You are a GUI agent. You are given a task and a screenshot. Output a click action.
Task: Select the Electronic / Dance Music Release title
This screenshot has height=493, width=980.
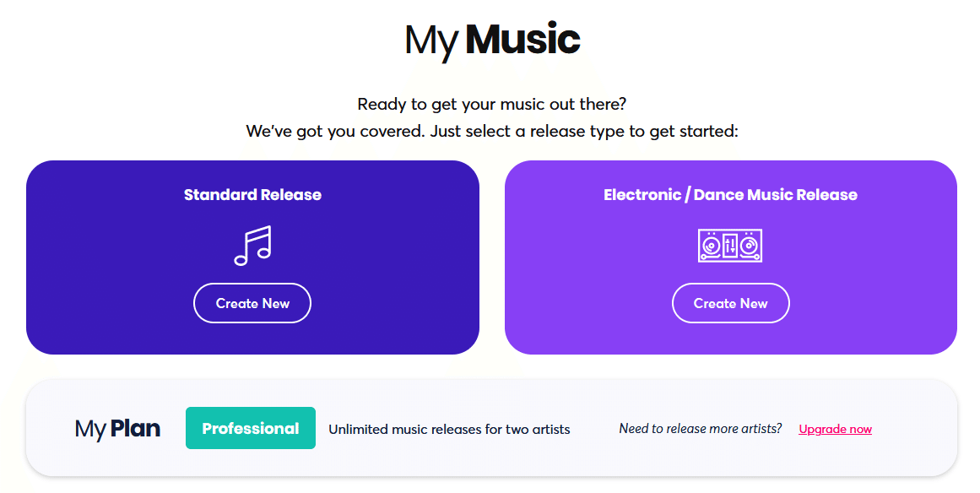click(x=730, y=195)
